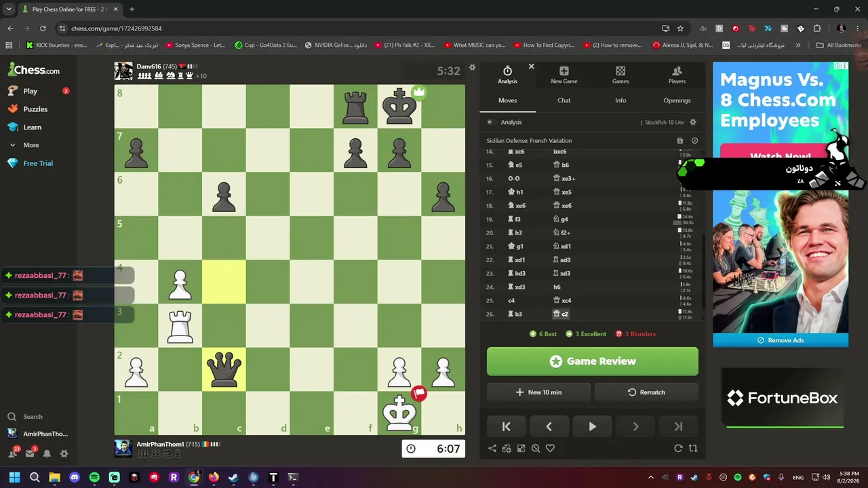The height and width of the screenshot is (488, 868).
Task: Open the Games tab
Action: [620, 75]
